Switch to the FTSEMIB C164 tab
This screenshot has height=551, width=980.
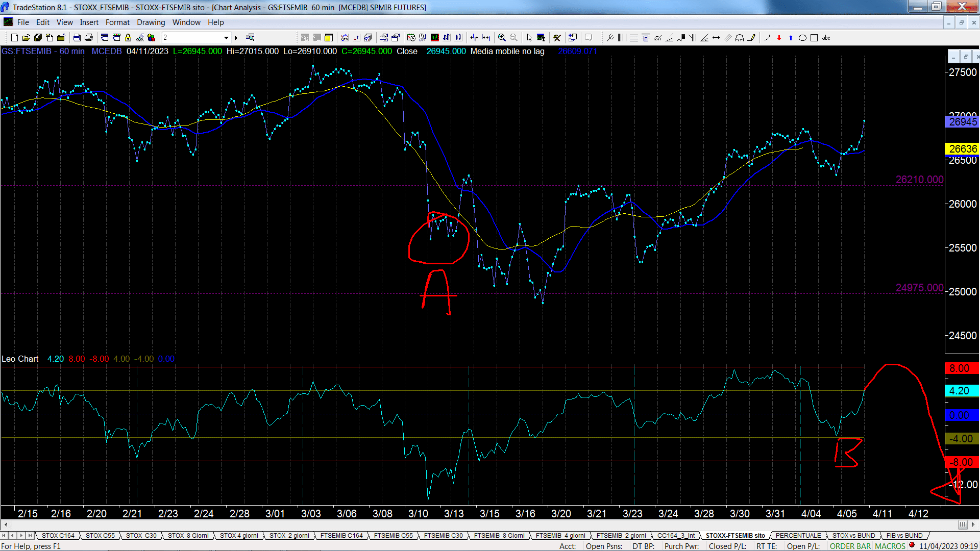coord(341,536)
